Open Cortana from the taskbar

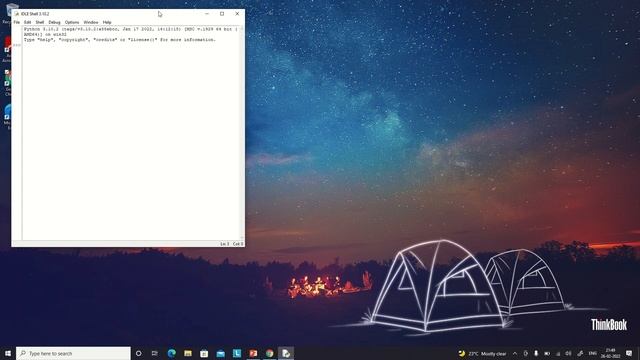click(138, 353)
